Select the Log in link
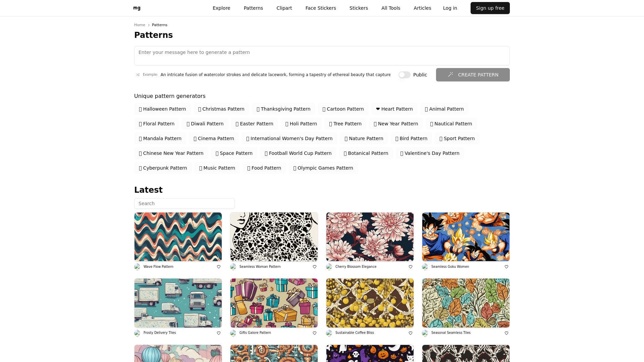Image resolution: width=644 pixels, height=362 pixels. (450, 8)
